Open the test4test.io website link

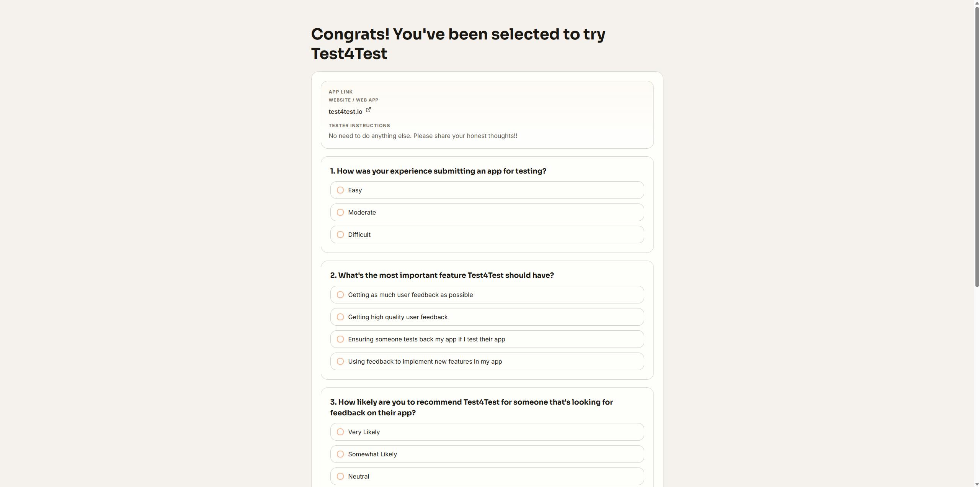click(345, 112)
